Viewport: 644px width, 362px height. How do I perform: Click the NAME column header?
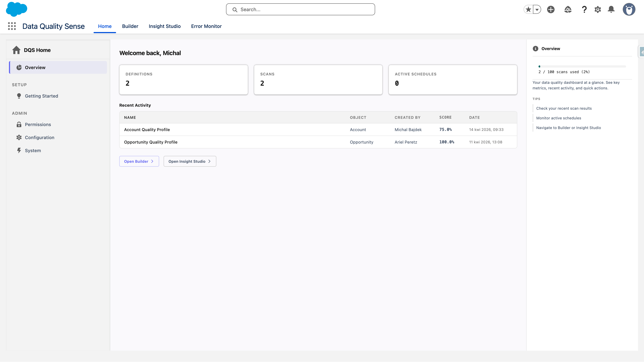pyautogui.click(x=130, y=118)
